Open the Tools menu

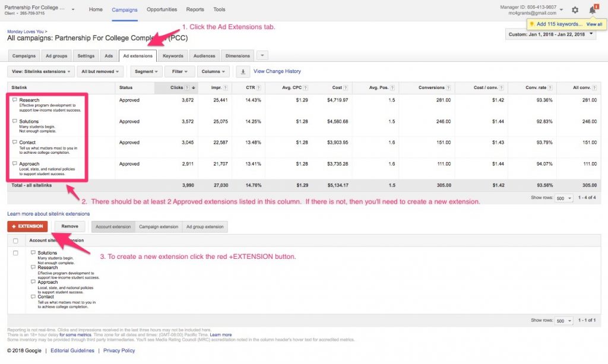[219, 10]
